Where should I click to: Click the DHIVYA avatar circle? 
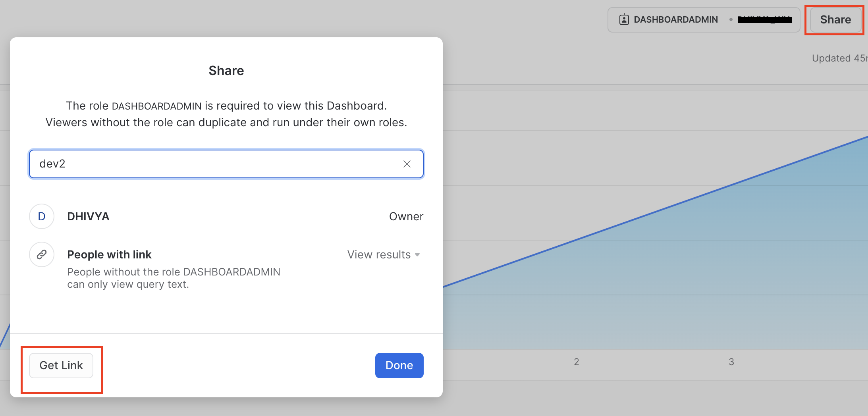click(42, 216)
